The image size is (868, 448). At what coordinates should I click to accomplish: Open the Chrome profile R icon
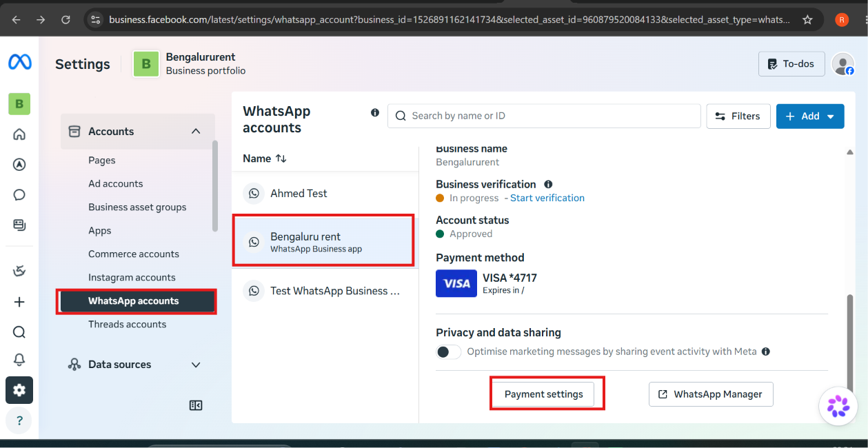tap(842, 20)
